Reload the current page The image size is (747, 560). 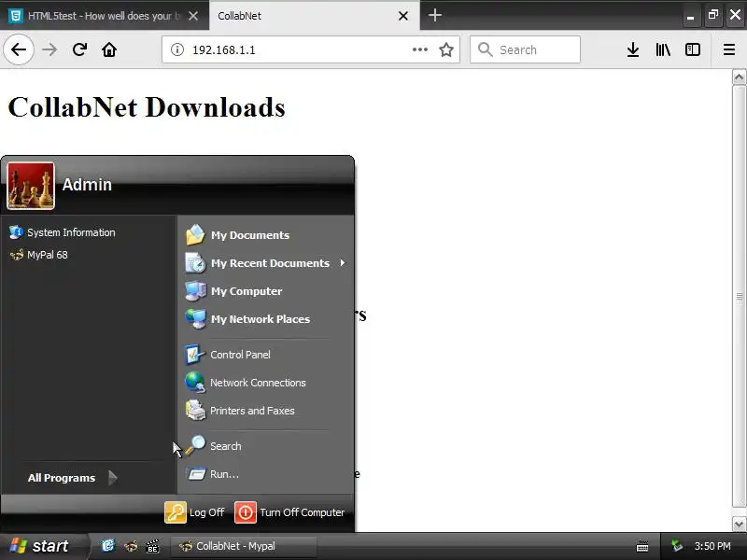tap(79, 49)
